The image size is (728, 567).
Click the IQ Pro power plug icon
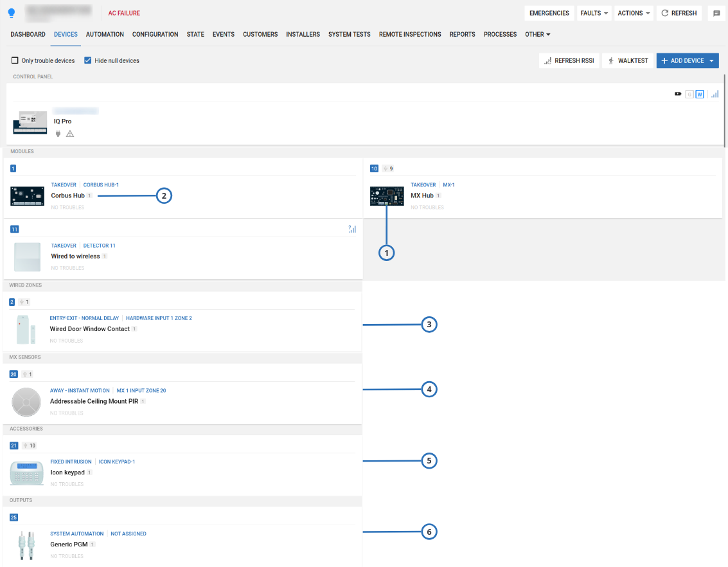click(x=58, y=134)
